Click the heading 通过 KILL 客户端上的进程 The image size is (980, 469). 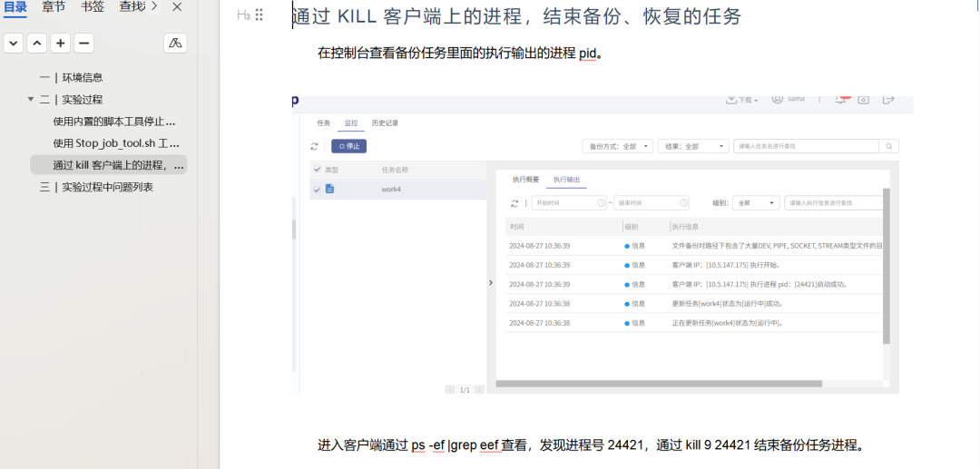[x=516, y=16]
